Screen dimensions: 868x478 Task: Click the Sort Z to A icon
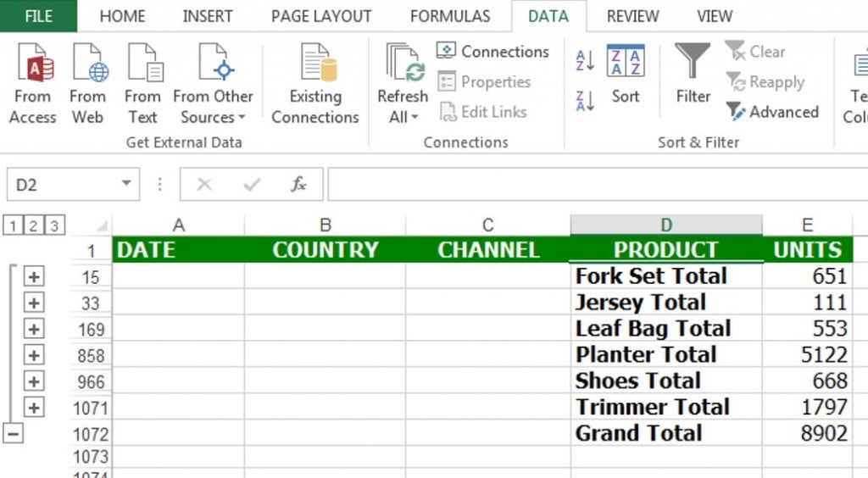click(585, 101)
